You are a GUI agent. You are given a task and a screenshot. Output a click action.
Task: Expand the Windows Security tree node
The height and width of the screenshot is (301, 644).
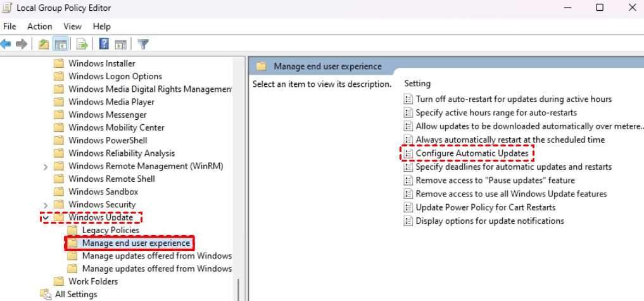pos(46,205)
